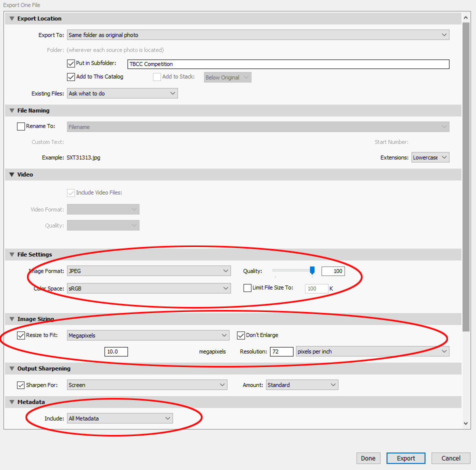
Task: Uncheck the Don't Enlarge checkbox
Action: pyautogui.click(x=241, y=335)
